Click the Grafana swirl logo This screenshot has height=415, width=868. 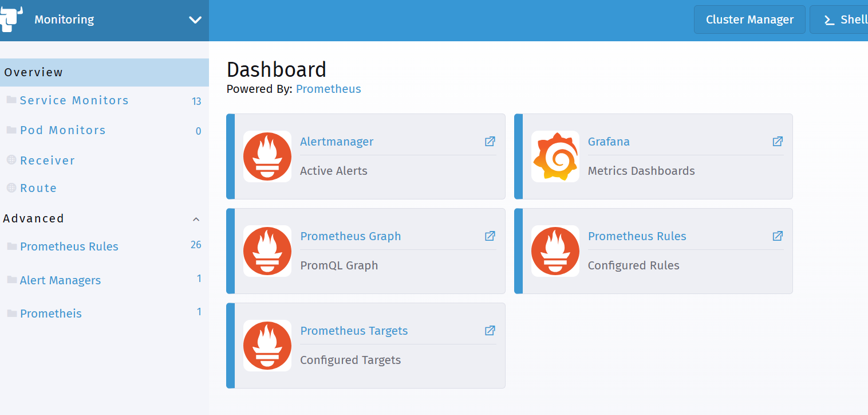(555, 156)
